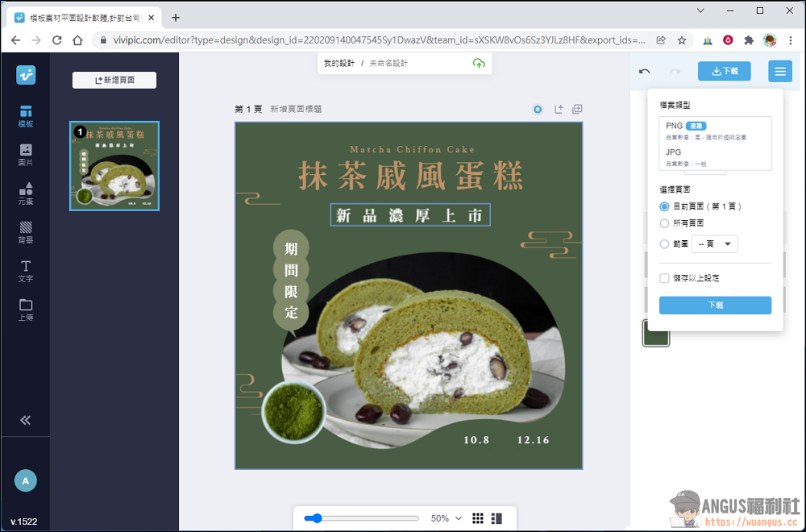This screenshot has width=806, height=532.
Task: Select the 期間限定 speech bubble
Action: 292,281
